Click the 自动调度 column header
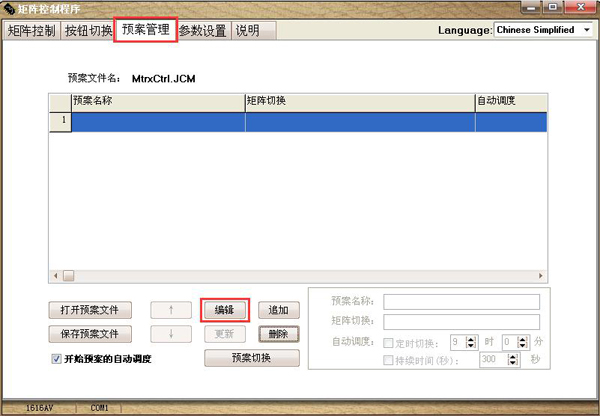Viewport: 600px width, 416px height. click(511, 102)
